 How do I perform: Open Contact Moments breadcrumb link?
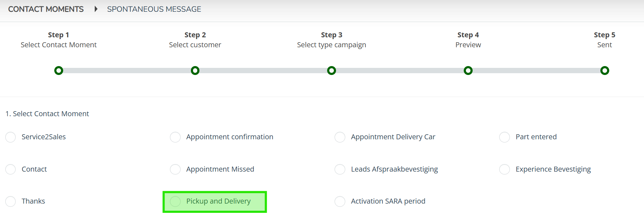pos(46,9)
